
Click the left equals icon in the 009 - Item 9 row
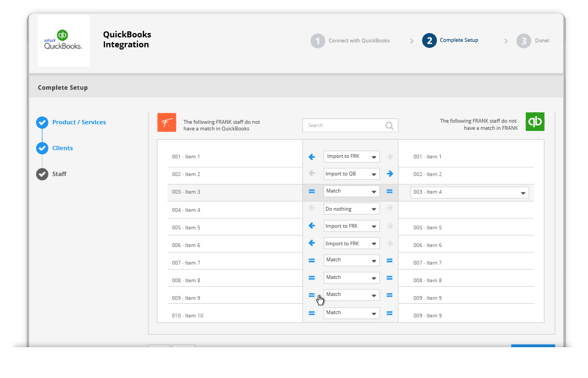coord(312,295)
